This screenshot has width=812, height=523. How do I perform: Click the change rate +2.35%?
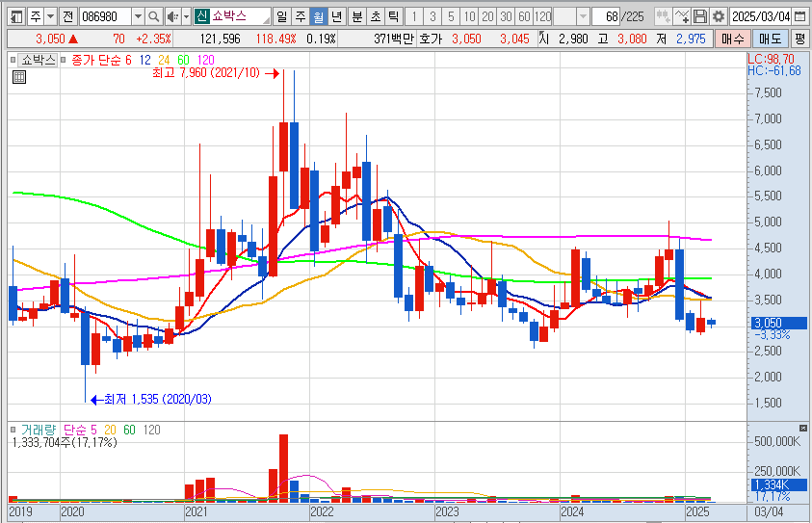[x=153, y=39]
